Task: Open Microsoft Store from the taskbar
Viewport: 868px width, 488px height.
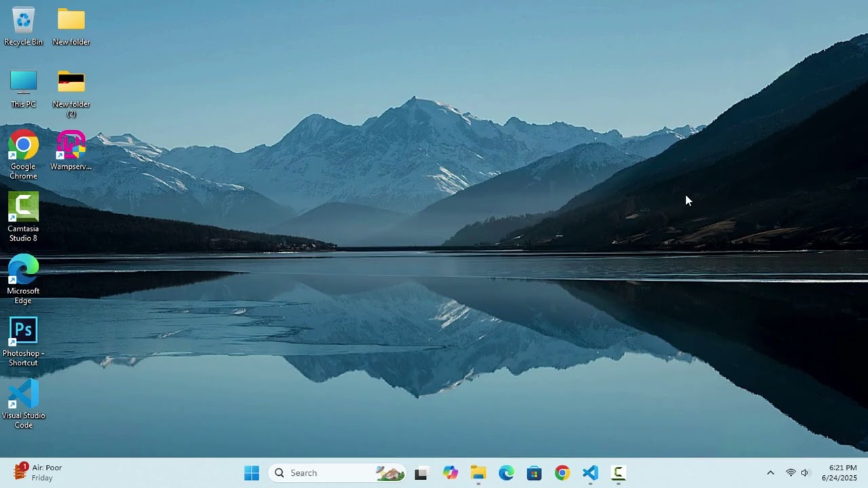Action: pyautogui.click(x=534, y=473)
